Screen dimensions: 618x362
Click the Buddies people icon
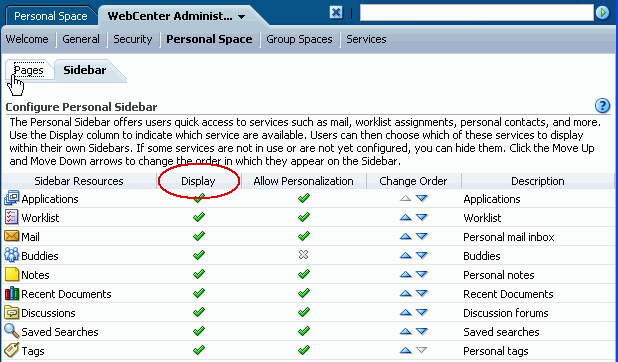(x=11, y=255)
